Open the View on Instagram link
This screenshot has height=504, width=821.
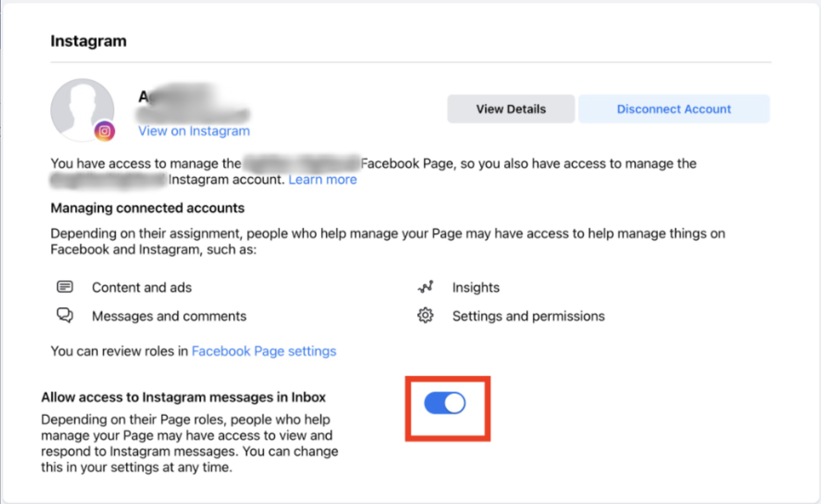194,131
